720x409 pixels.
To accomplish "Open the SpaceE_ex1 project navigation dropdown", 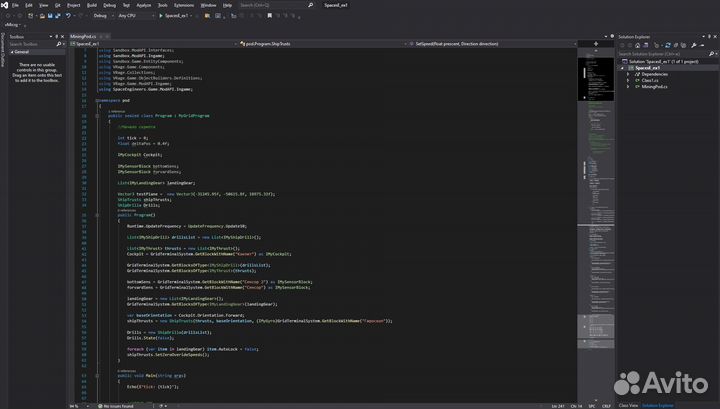I will 153,44.
